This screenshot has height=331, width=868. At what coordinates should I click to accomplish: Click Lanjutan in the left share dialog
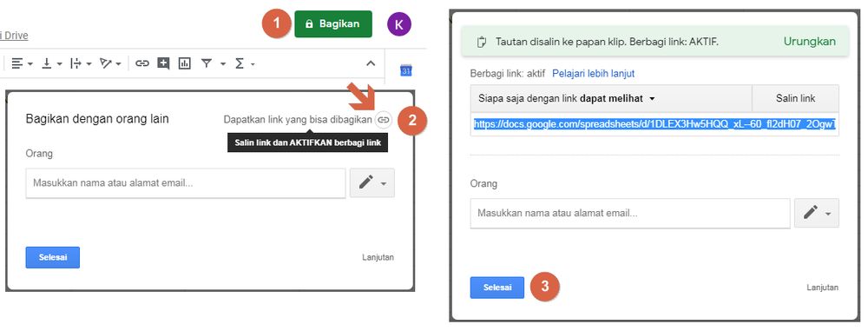pos(378,257)
